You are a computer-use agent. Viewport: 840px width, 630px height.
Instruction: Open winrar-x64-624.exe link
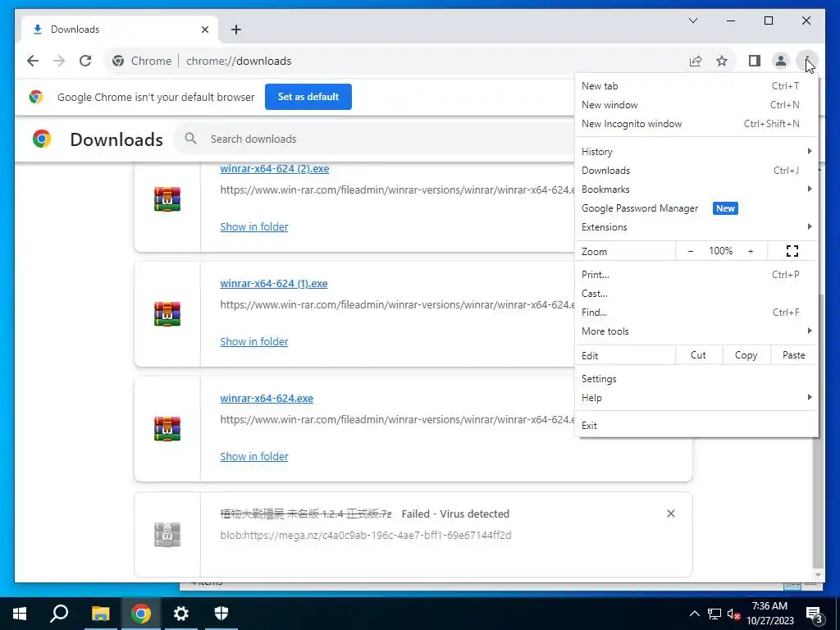pos(267,398)
